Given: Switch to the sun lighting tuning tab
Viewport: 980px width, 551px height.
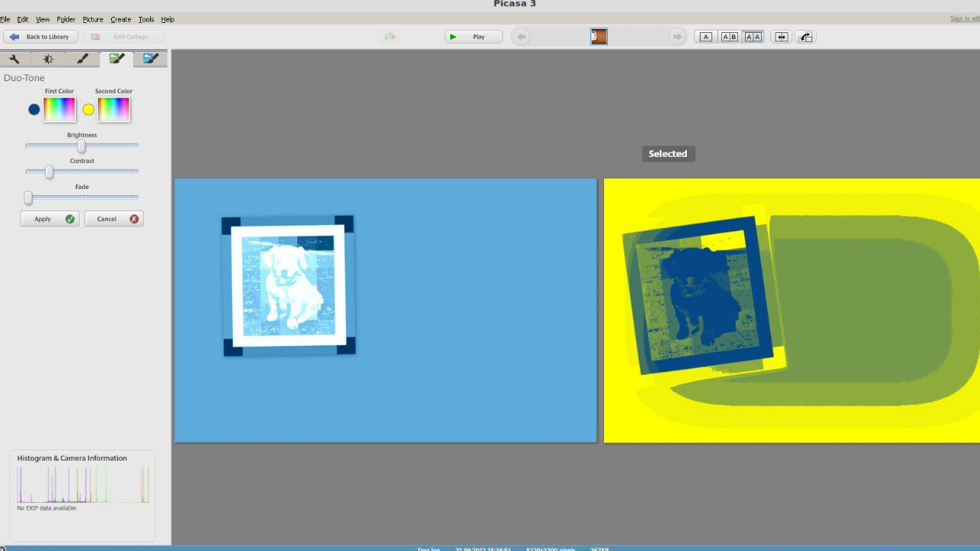Looking at the screenshot, I should (48, 59).
